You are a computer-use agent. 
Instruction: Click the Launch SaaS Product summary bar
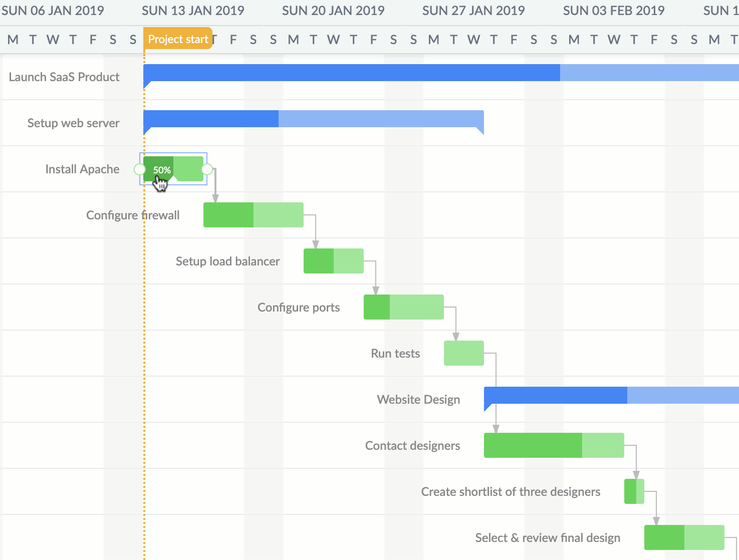pos(351,72)
